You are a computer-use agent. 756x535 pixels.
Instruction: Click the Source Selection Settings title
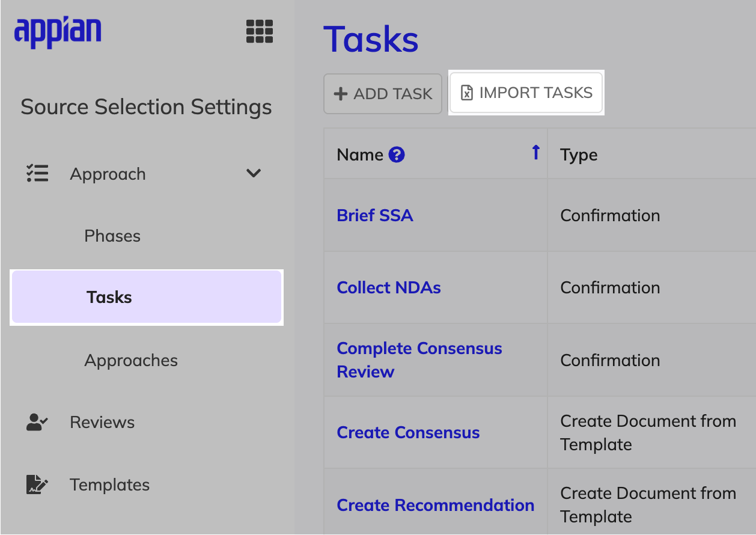coord(146,107)
